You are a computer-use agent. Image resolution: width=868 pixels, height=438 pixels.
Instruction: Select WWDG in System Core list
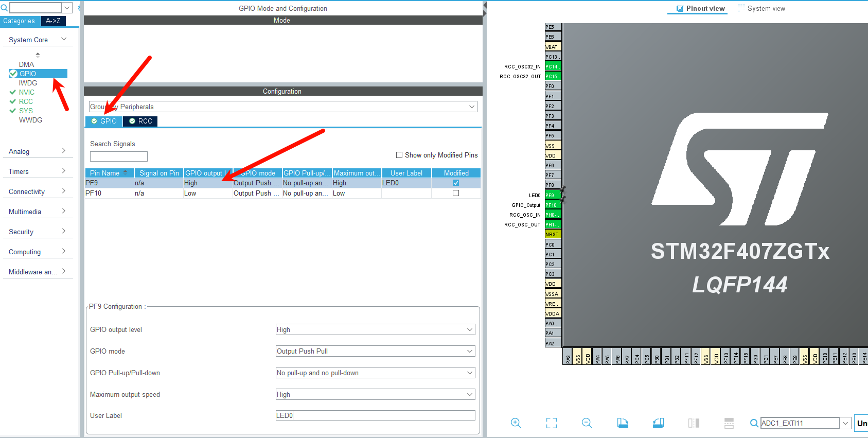tap(30, 120)
